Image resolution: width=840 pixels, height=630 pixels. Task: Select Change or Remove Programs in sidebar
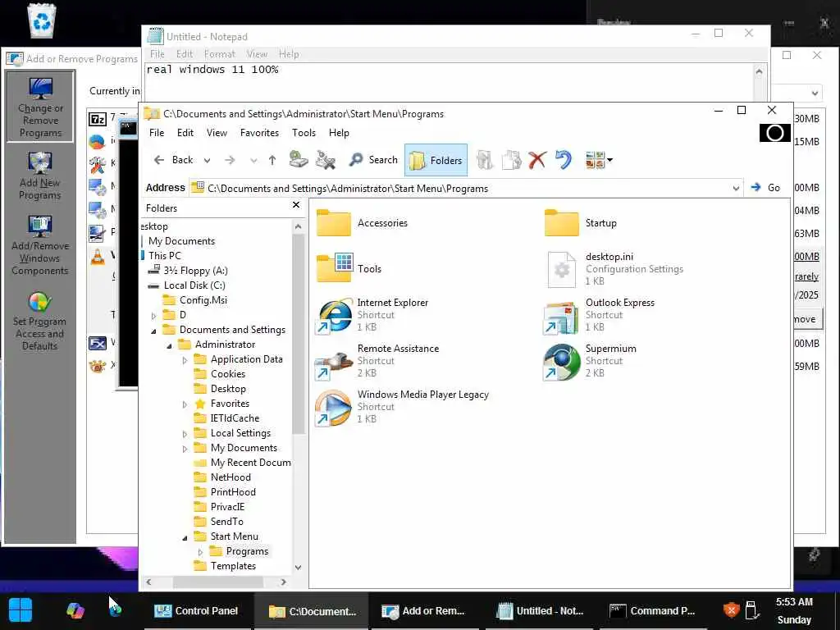[x=40, y=107]
